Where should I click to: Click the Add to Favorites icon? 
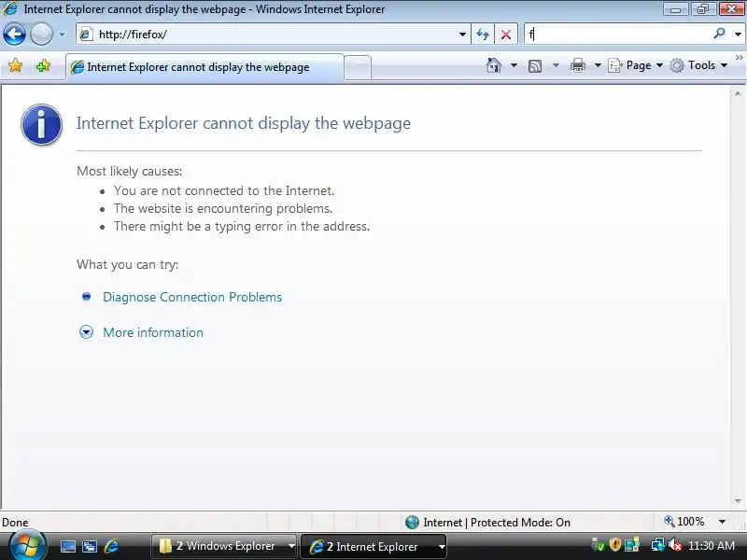tap(43, 65)
